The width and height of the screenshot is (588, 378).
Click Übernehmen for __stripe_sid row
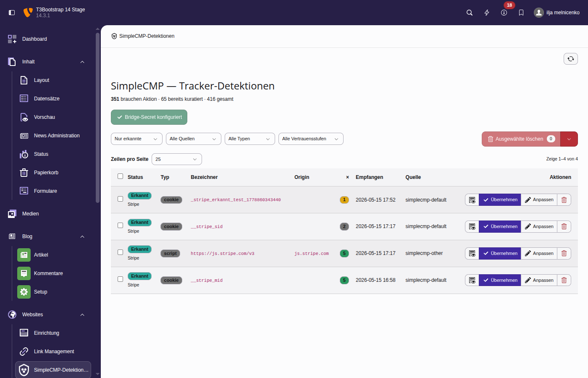[500, 227]
